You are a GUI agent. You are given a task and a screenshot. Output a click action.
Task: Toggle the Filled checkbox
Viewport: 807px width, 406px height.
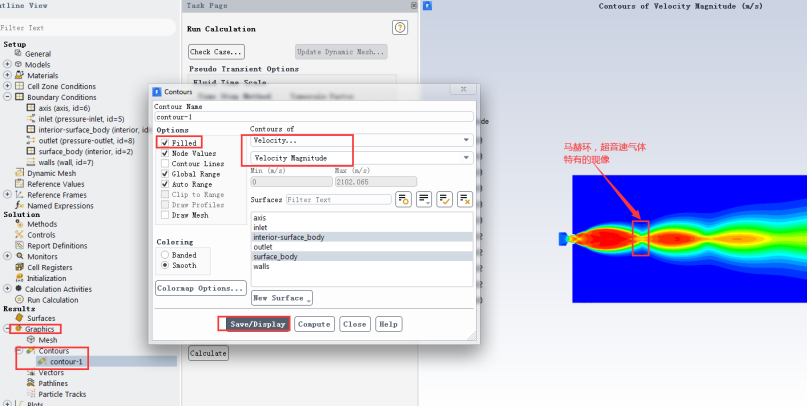pyautogui.click(x=165, y=143)
